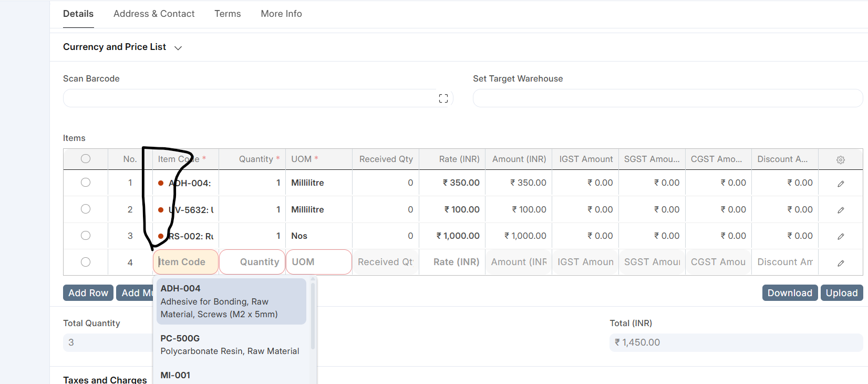Click the ₹ 1,000.00 rate cell

pos(452,236)
